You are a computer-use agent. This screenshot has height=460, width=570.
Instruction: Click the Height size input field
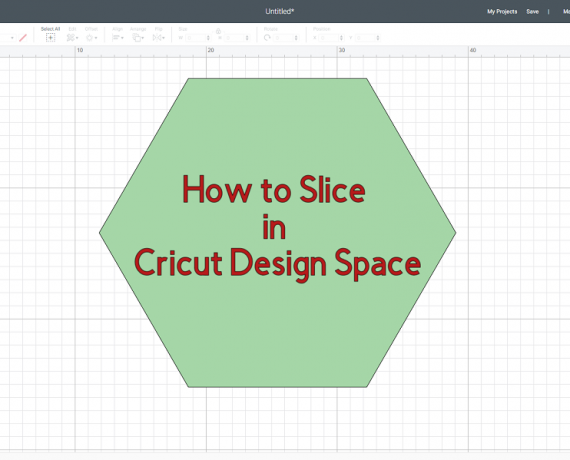point(235,38)
